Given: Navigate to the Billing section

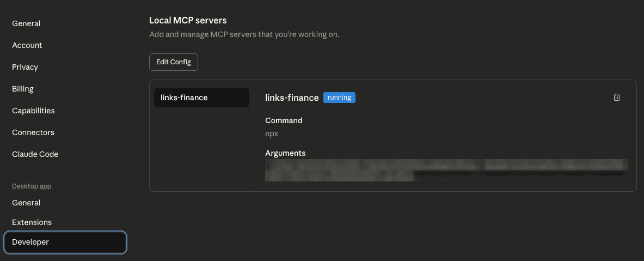Looking at the screenshot, I should [23, 89].
